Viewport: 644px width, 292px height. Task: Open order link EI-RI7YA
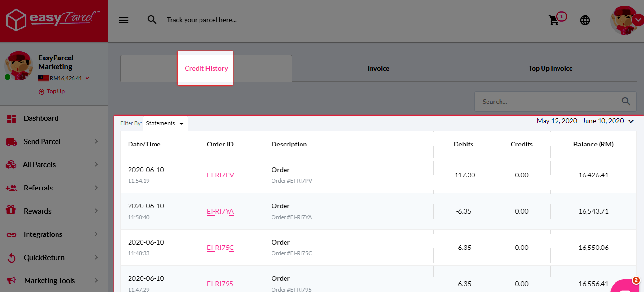click(x=220, y=211)
